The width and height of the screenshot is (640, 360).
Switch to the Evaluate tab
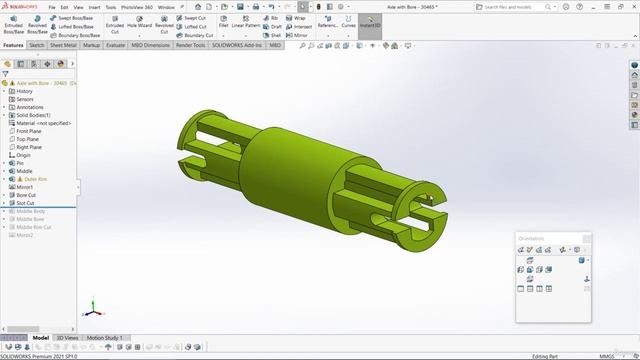pos(116,45)
